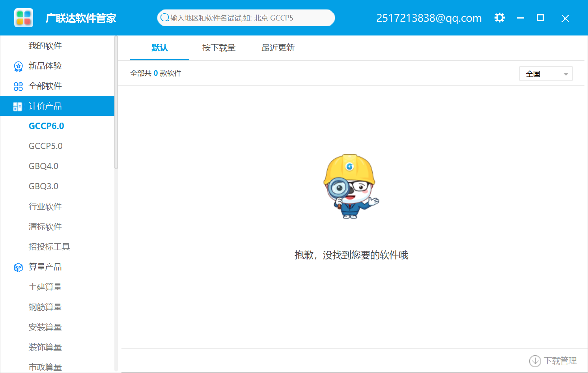
Task: Open 我的软件 in sidebar
Action: [x=57, y=46]
